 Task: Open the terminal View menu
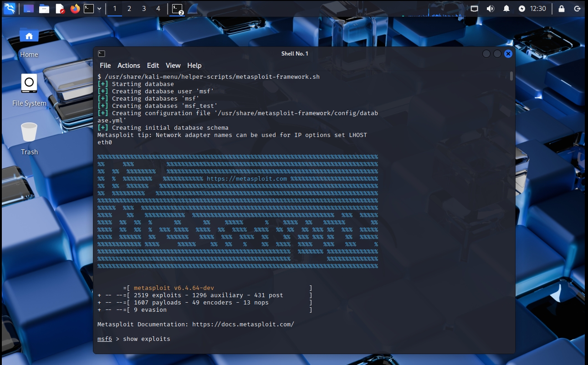pos(173,66)
